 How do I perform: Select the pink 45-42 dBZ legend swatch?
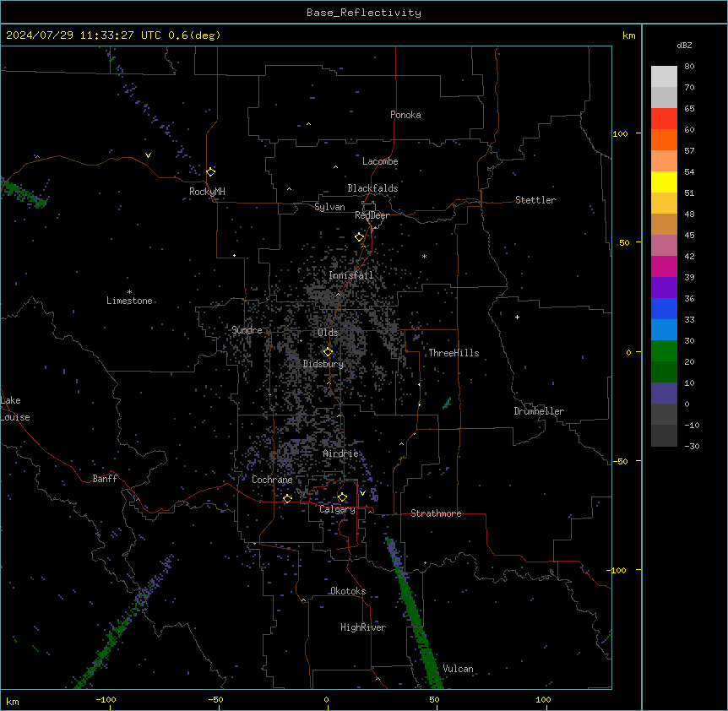(664, 245)
